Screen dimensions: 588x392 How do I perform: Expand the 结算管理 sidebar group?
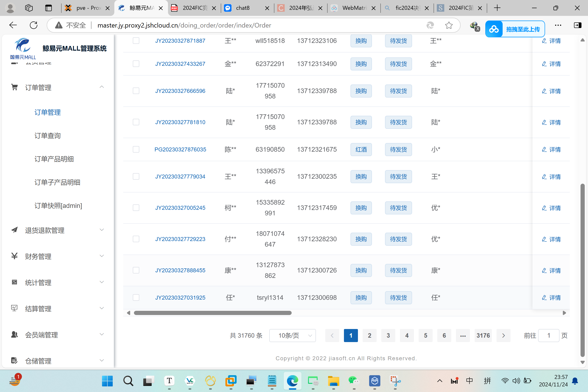(x=101, y=308)
